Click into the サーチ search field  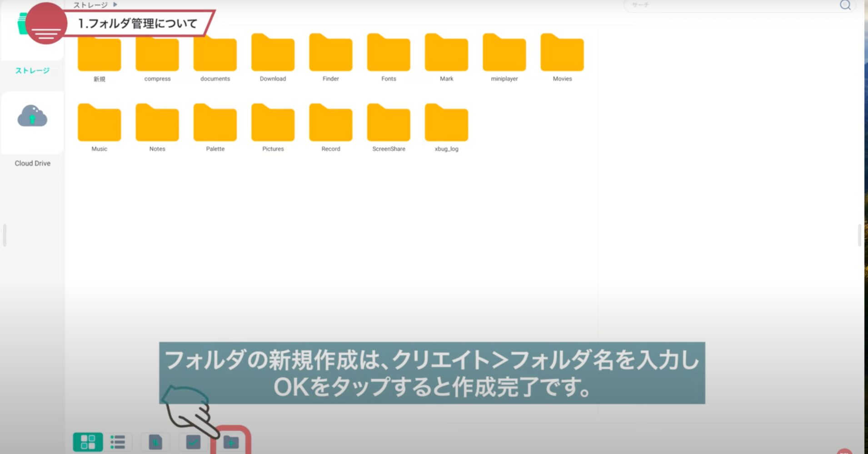click(727, 5)
